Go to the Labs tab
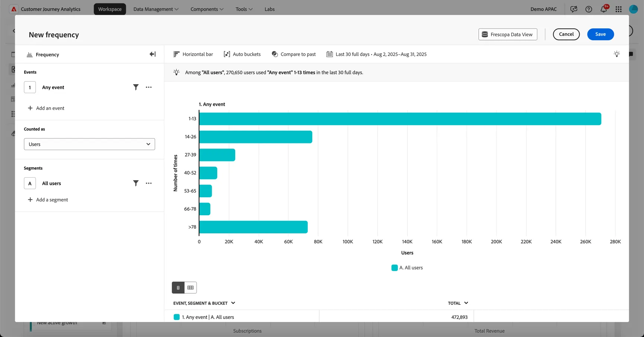The image size is (644, 337). click(269, 9)
